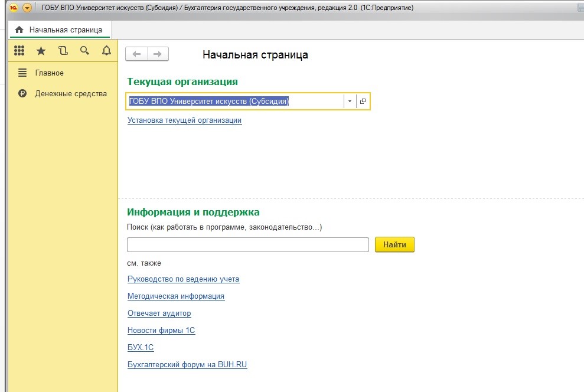Open the sections grid menu icon
The height and width of the screenshot is (392, 584).
[x=19, y=50]
